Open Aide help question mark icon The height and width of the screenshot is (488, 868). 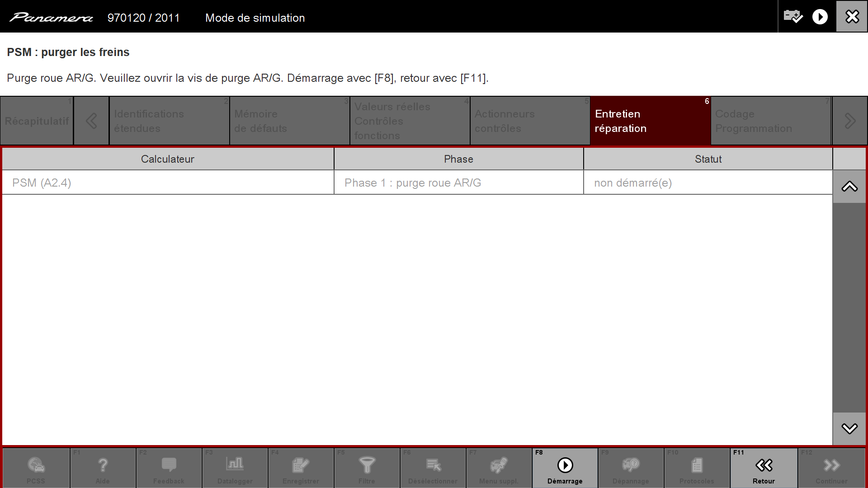coord(103,465)
